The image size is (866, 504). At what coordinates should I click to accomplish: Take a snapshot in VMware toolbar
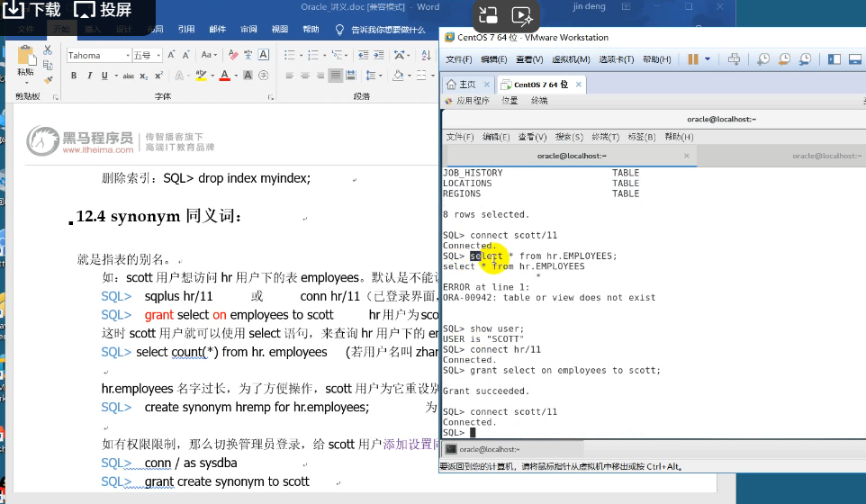pos(763,59)
